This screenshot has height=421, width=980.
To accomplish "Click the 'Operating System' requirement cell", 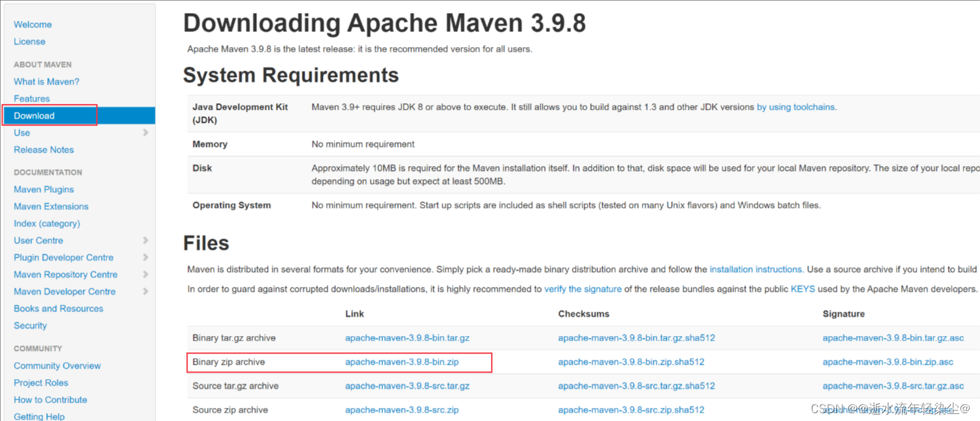I will tap(231, 205).
